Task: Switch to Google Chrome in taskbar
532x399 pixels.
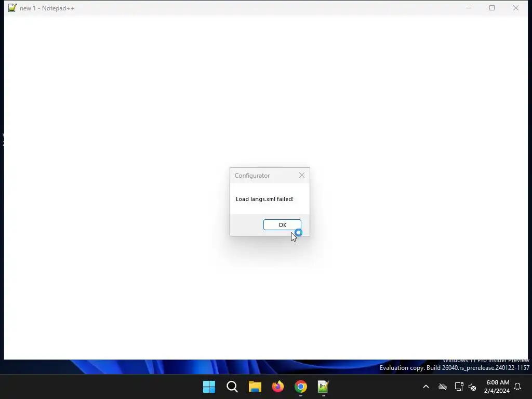Action: [301, 387]
